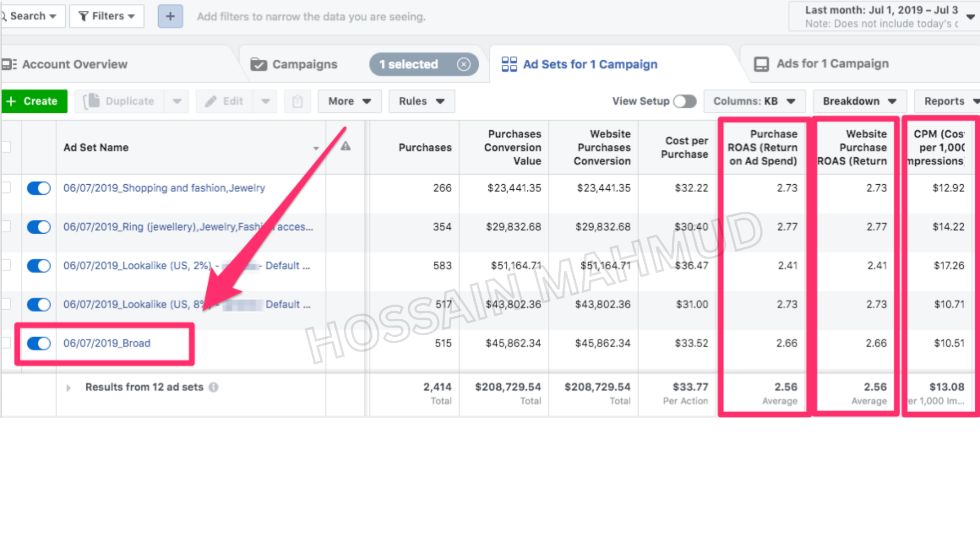
Task: Open the Columns: KB dropdown
Action: pos(754,102)
